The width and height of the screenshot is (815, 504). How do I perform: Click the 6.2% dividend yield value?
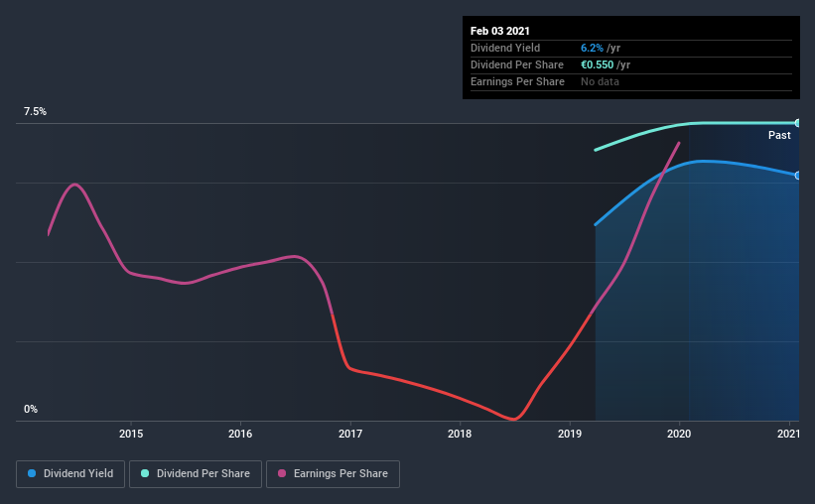[x=592, y=48]
